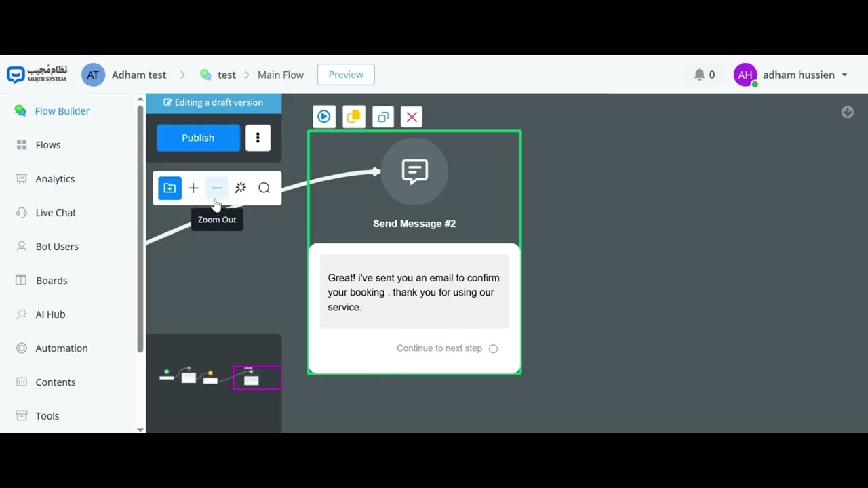This screenshot has width=868, height=488.
Task: Click the Publish button
Action: 198,138
